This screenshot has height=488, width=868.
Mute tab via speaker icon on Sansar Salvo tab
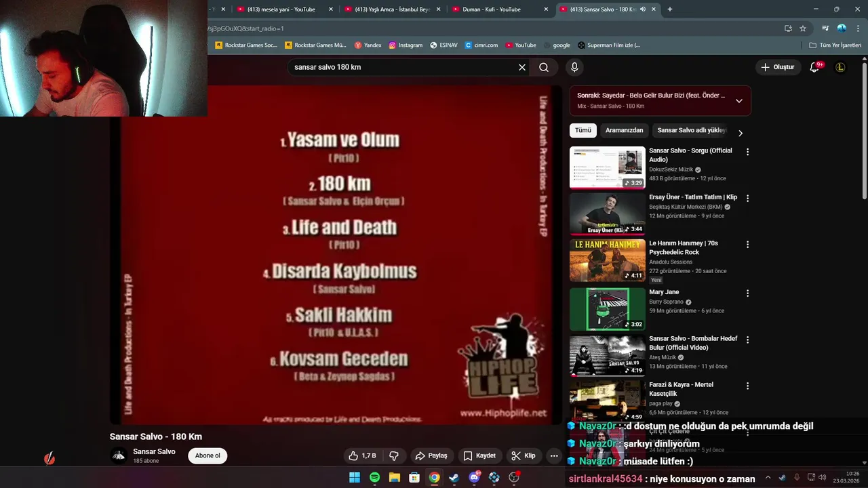643,9
